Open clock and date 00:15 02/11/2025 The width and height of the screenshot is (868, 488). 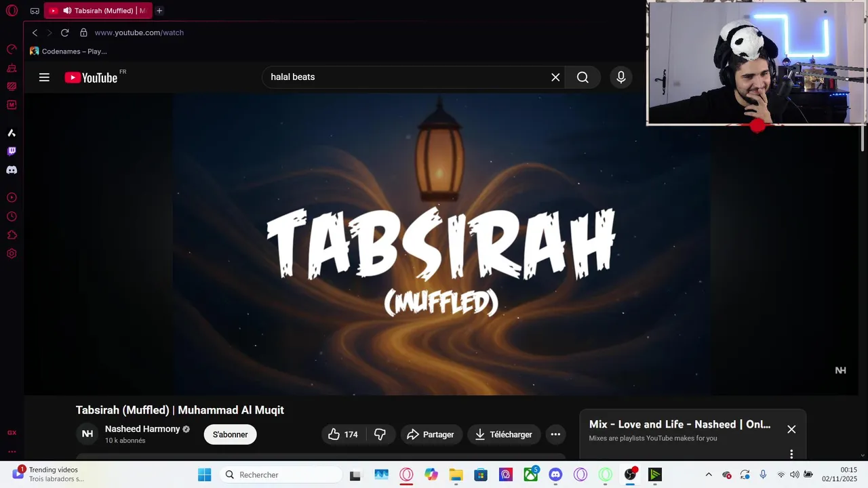click(840, 474)
